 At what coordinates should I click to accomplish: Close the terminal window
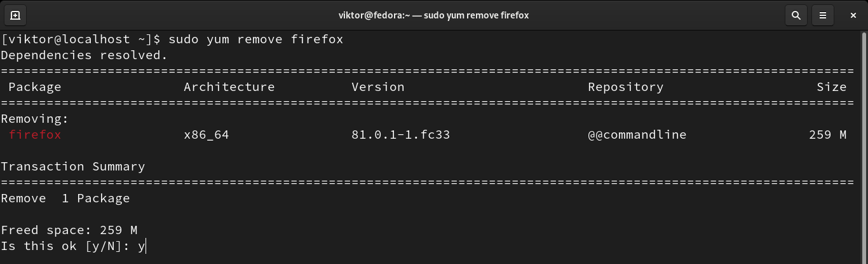pos(851,15)
